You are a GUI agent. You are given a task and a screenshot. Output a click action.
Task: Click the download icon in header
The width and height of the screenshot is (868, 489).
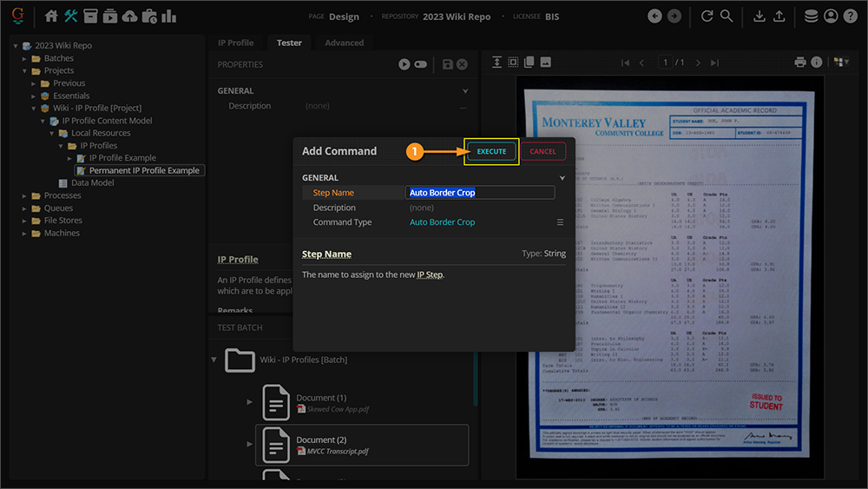pyautogui.click(x=759, y=16)
